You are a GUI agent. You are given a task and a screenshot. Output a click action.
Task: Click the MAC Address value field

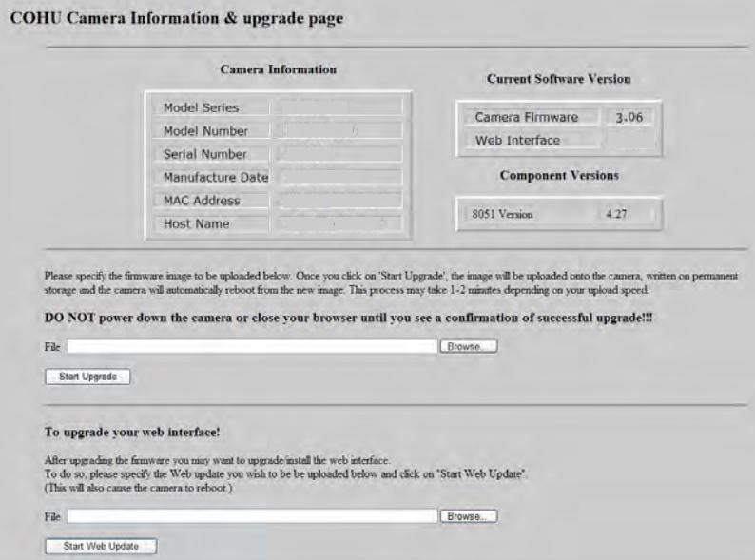pos(339,201)
